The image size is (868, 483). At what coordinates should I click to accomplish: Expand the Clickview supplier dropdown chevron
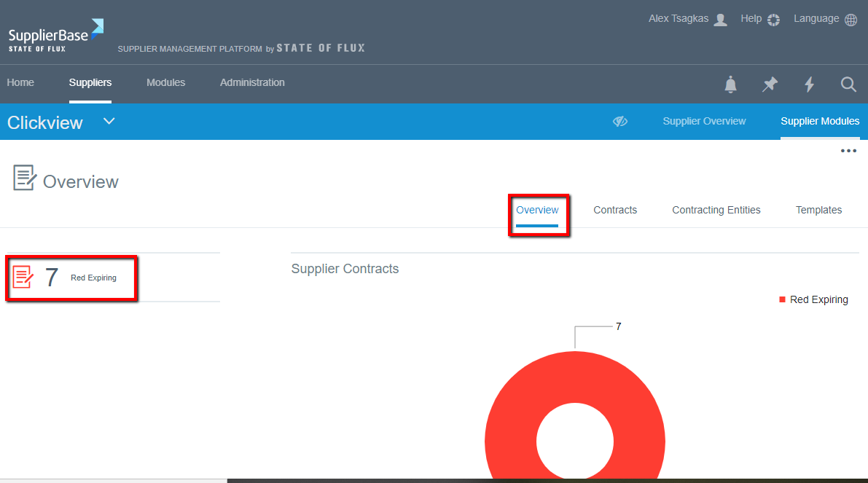pos(109,121)
